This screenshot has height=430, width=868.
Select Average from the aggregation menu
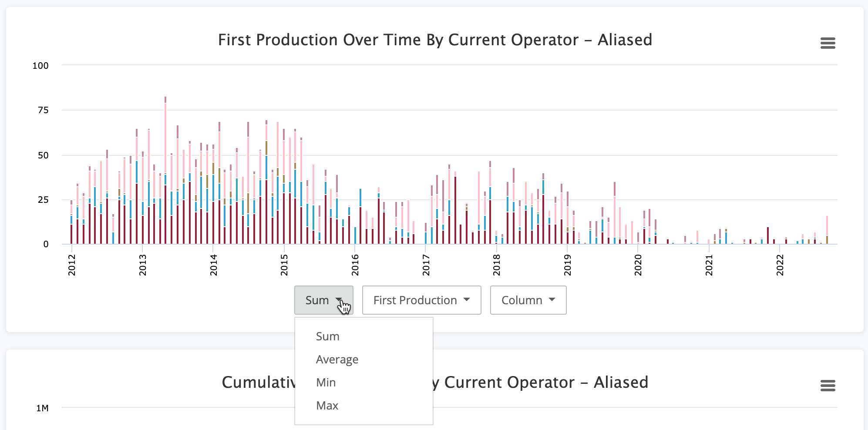pyautogui.click(x=337, y=359)
